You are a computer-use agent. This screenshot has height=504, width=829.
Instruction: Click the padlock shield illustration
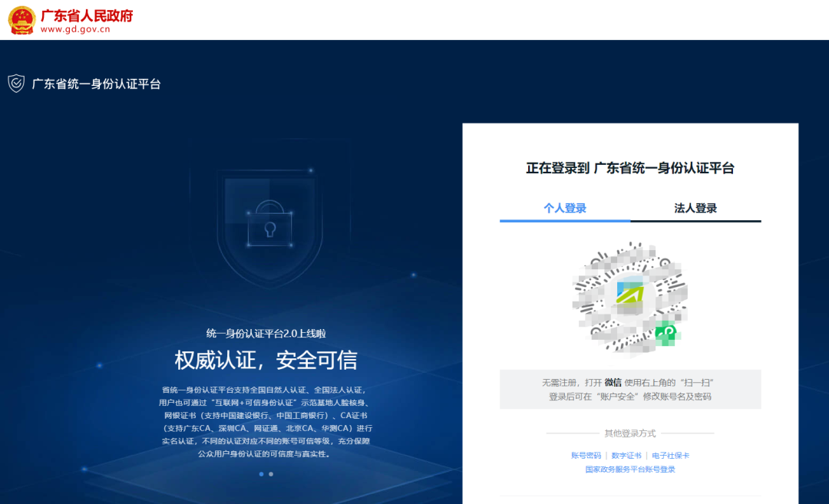269,227
